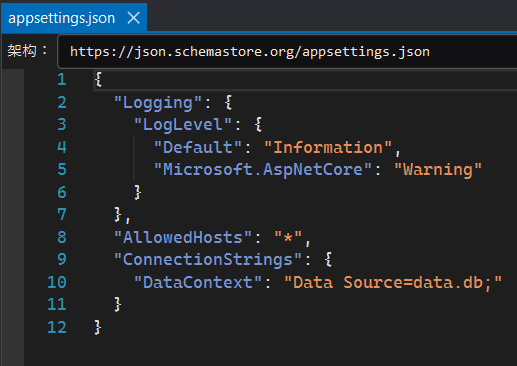Click the "Microsoft.AspNetCore" key
This screenshot has height=366, width=517.
[x=262, y=169]
